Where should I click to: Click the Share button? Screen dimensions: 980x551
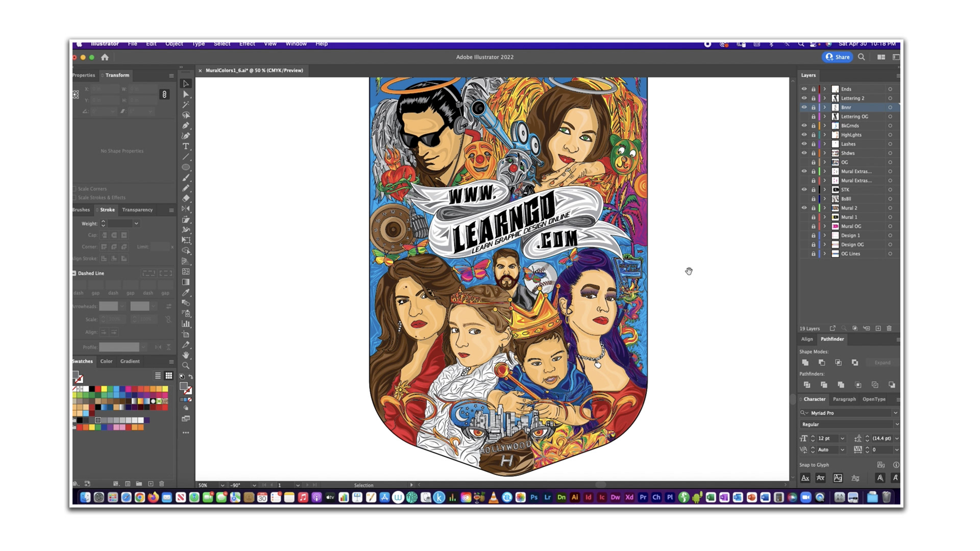[x=838, y=57]
